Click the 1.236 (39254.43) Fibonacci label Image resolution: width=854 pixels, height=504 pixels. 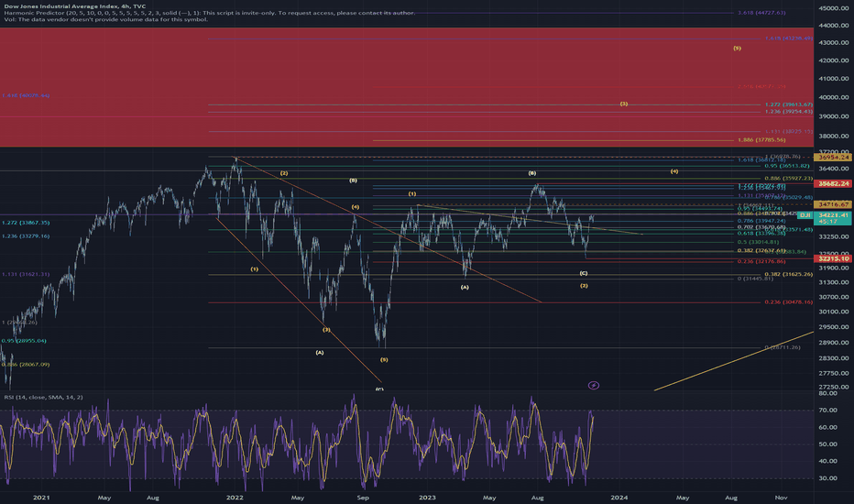[789, 112]
